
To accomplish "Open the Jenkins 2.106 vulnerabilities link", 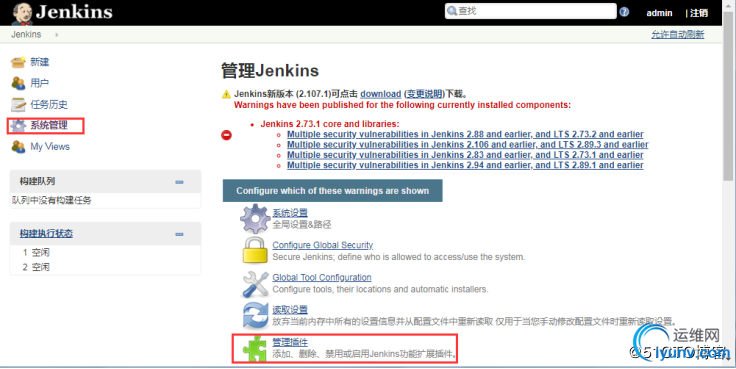I will click(468, 145).
